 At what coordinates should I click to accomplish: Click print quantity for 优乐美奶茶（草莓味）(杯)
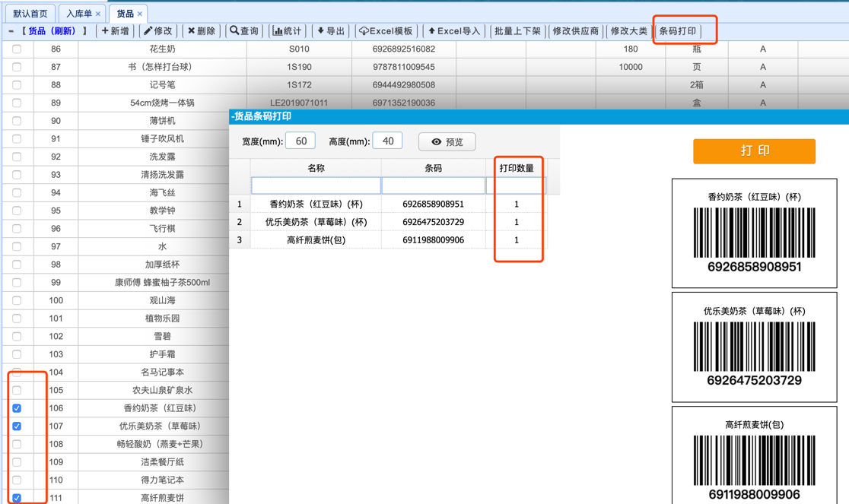pyautogui.click(x=517, y=222)
